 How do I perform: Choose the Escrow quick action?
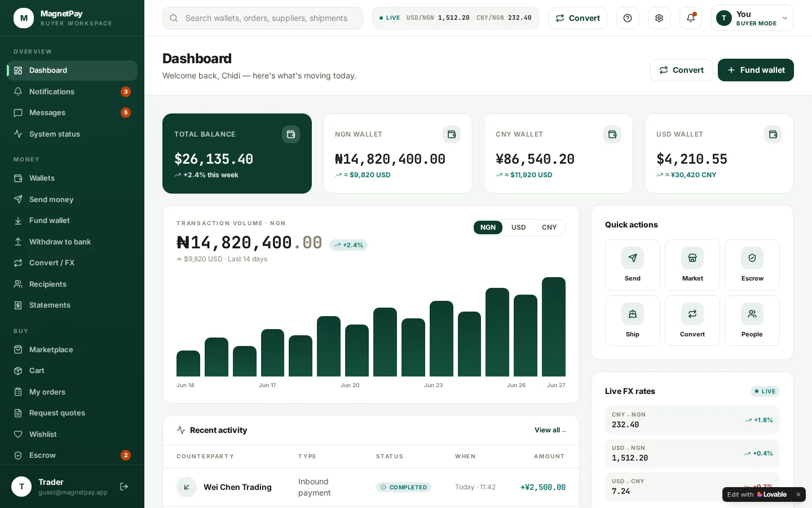click(x=752, y=265)
